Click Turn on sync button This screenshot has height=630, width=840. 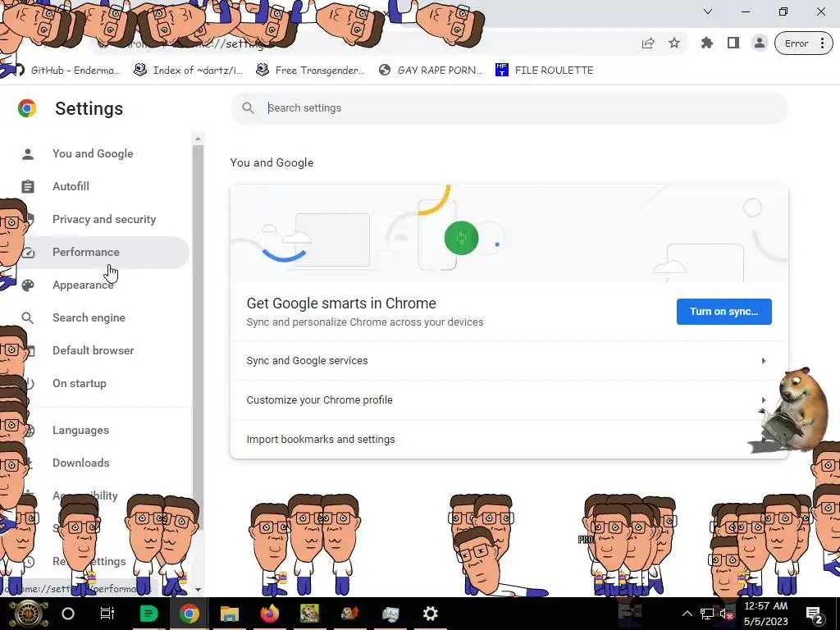(724, 312)
